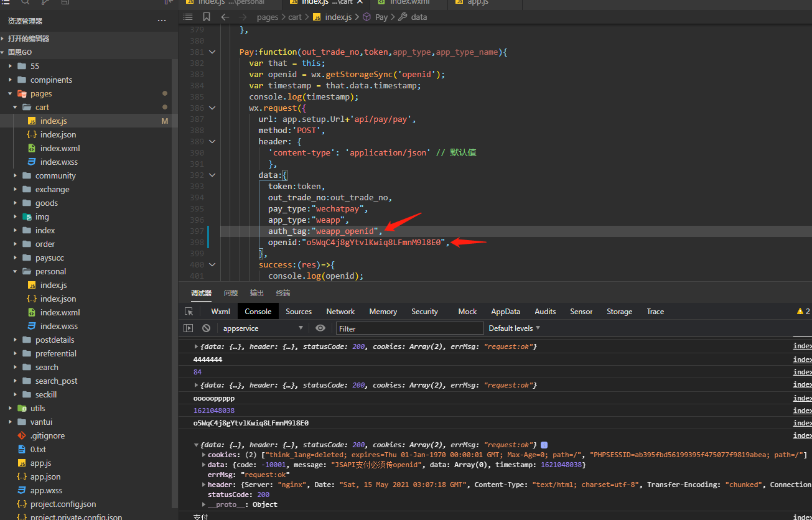Image resolution: width=812 pixels, height=520 pixels.
Task: Click the cart breadcrumb segment
Action: pos(295,17)
